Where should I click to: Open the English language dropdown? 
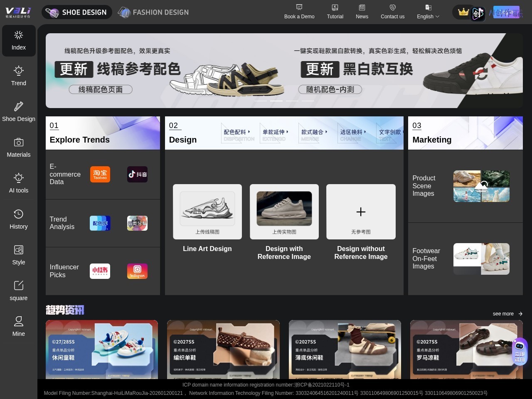tap(428, 12)
